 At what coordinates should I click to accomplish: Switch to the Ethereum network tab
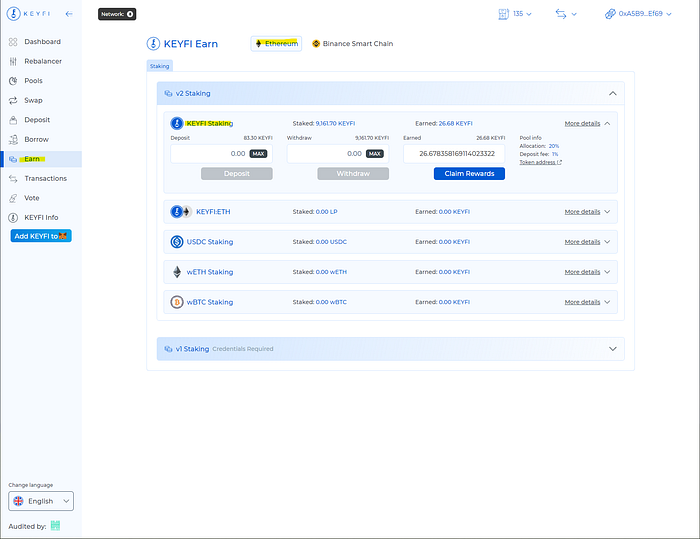(x=276, y=43)
